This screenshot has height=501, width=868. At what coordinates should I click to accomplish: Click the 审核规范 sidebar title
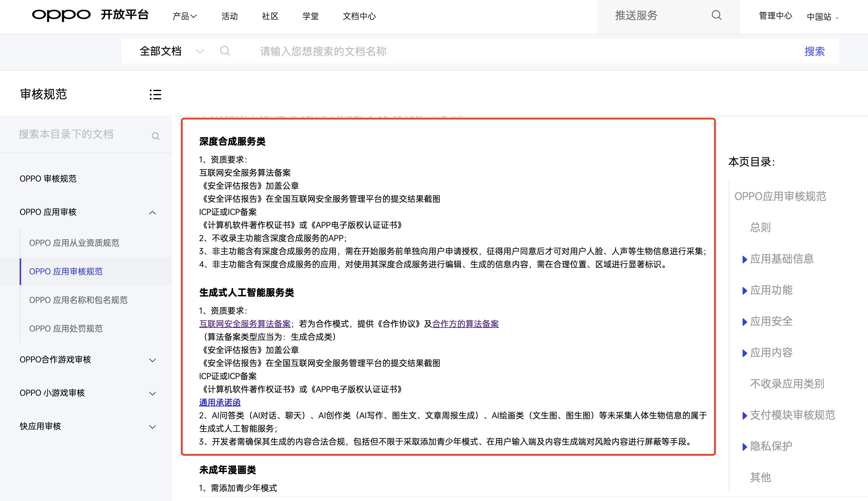(x=43, y=94)
